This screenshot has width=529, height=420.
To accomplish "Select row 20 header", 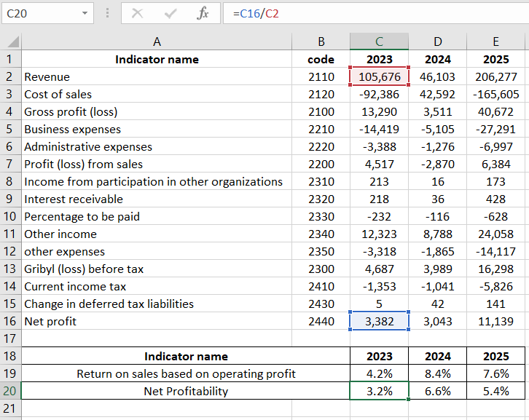I will point(10,391).
